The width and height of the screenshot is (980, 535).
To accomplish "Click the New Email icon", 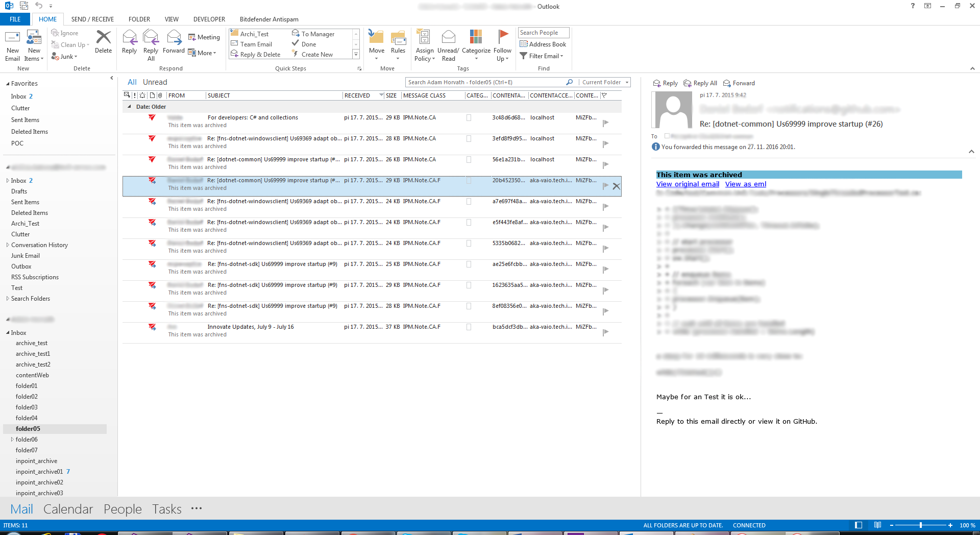I will click(12, 38).
